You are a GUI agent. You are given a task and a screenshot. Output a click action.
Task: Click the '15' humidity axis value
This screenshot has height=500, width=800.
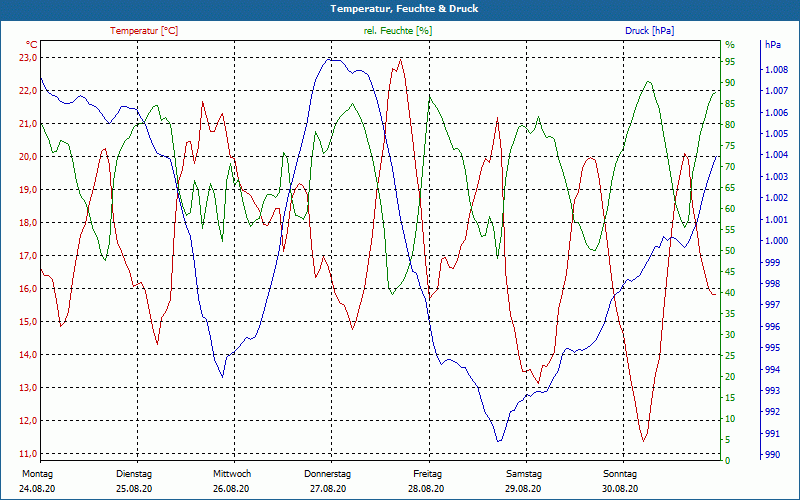[x=730, y=397]
